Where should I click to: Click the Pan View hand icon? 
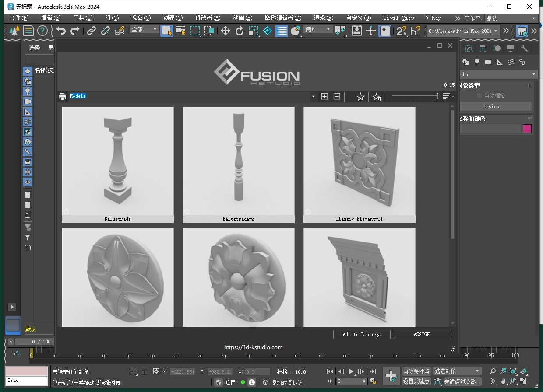[x=503, y=381]
